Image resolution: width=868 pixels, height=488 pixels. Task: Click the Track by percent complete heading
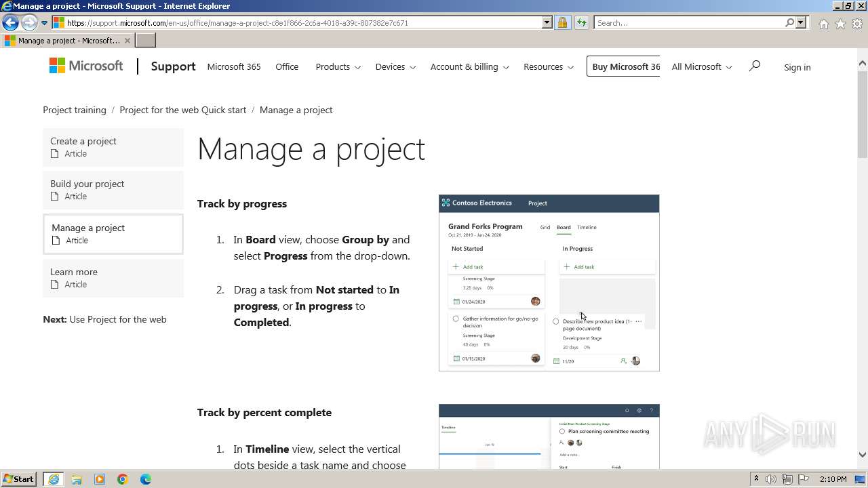click(x=264, y=412)
